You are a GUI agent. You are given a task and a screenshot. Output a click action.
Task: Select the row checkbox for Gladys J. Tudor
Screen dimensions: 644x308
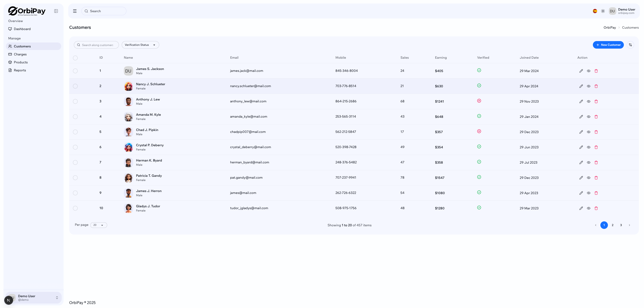click(x=76, y=208)
